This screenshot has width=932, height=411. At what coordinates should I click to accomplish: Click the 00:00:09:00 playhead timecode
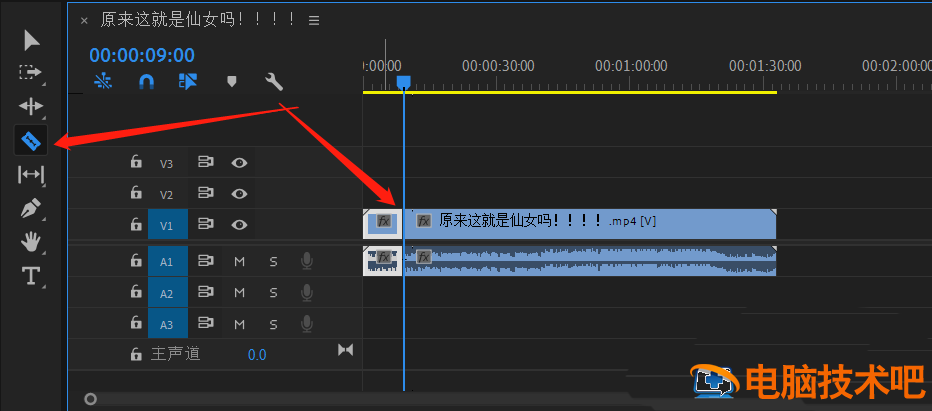[x=142, y=55]
